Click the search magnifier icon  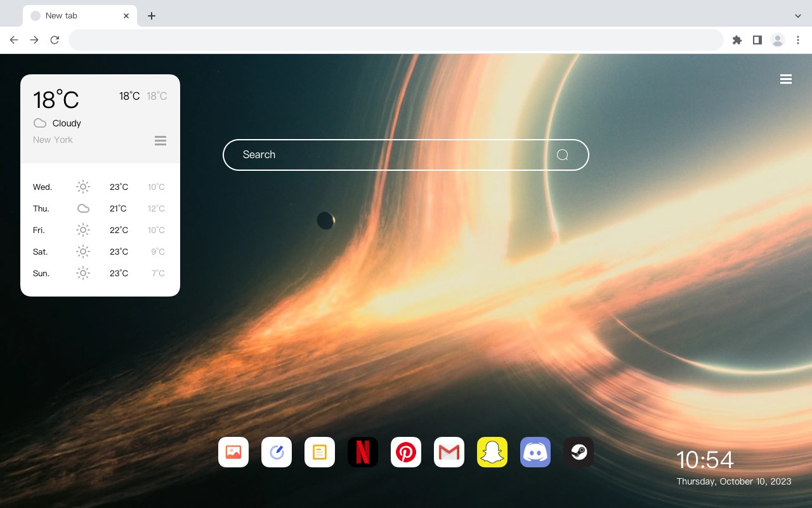562,155
